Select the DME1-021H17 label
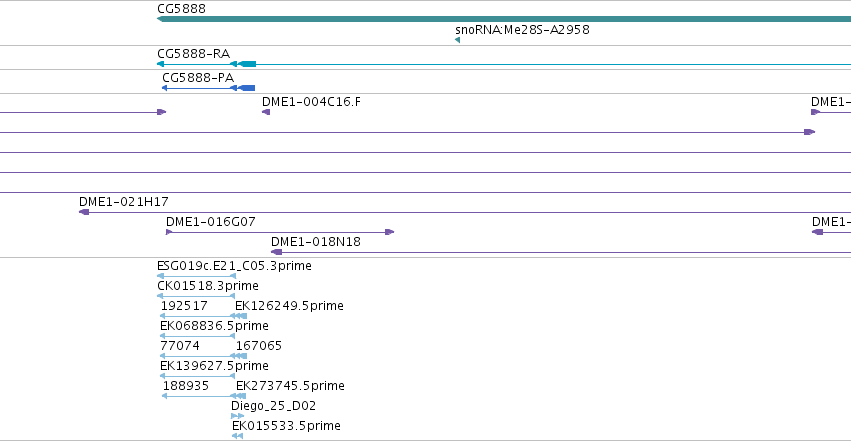The height and width of the screenshot is (441, 851). click(x=124, y=202)
